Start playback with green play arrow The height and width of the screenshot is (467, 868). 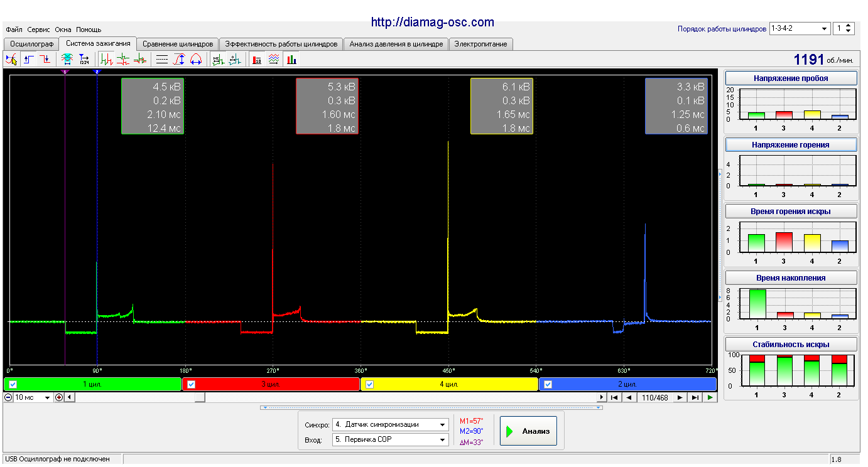710,397
